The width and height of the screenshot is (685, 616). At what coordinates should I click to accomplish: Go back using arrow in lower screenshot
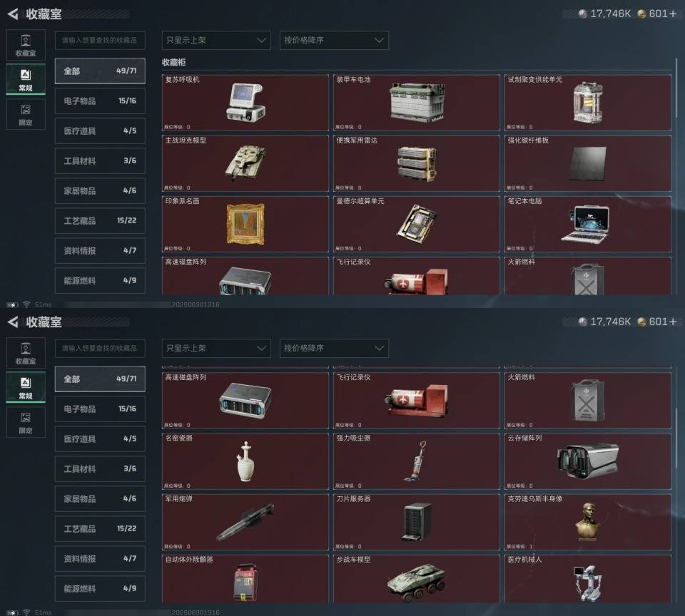pos(13,322)
